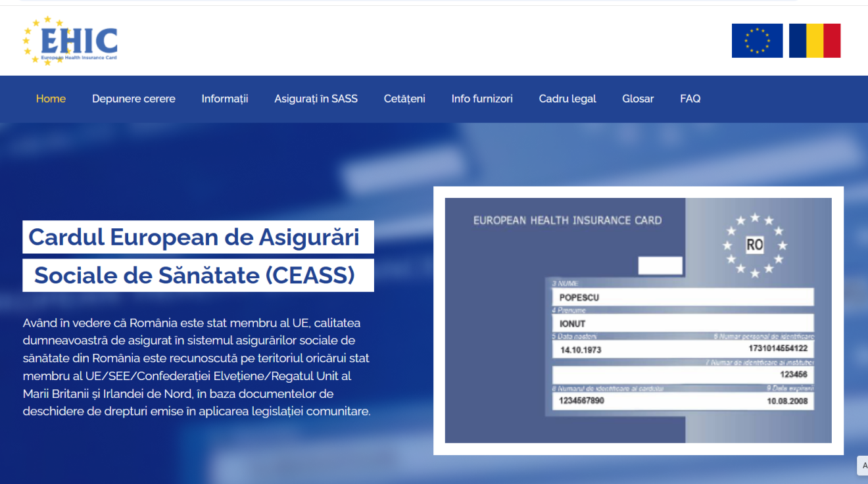Open the Cetățeni navigation item
The image size is (868, 484).
(x=404, y=99)
